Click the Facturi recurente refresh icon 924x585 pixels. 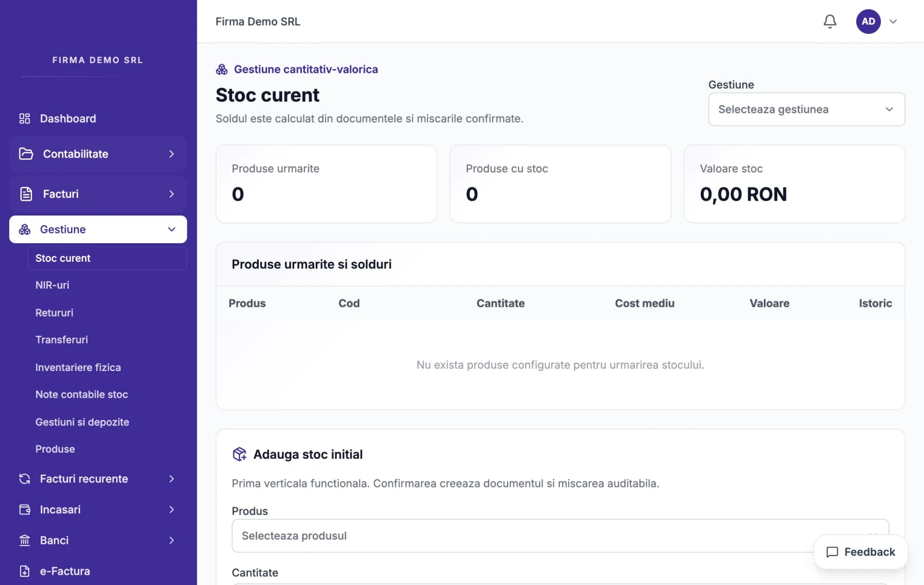pyautogui.click(x=25, y=479)
